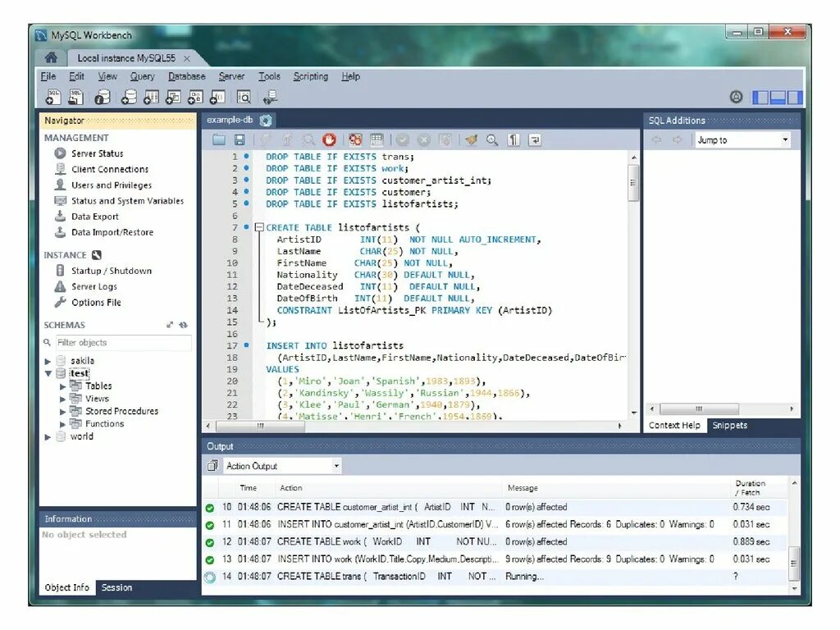The width and height of the screenshot is (840, 630).
Task: Click the home tab icon
Action: (51, 57)
